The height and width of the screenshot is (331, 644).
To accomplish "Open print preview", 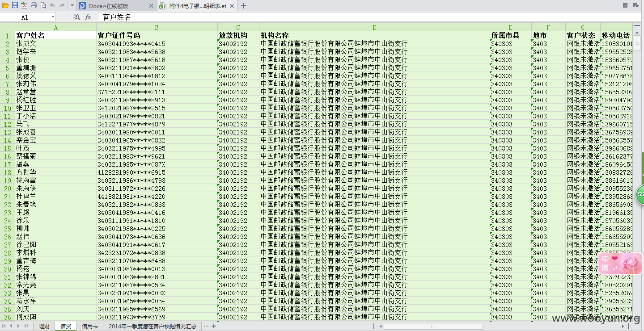I will tap(43, 5).
